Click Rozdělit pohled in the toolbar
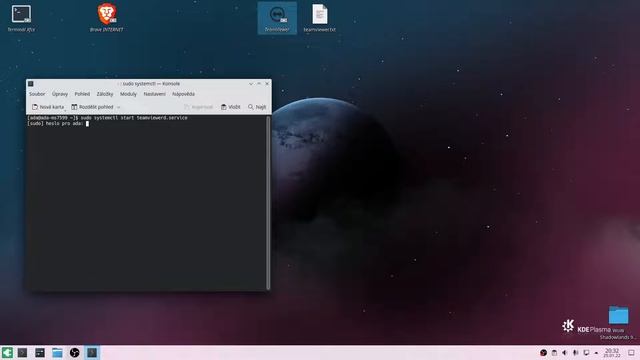Image resolution: width=640 pixels, height=360 pixels. click(x=93, y=107)
